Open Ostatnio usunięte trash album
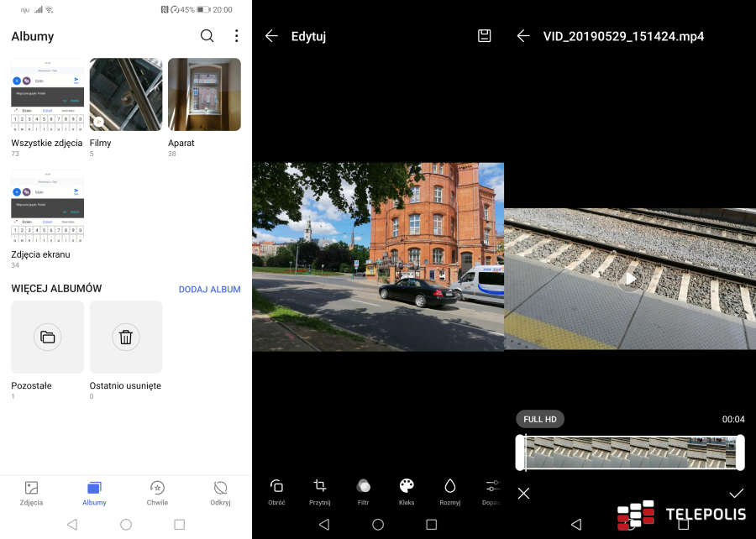The image size is (756, 539). coord(126,337)
